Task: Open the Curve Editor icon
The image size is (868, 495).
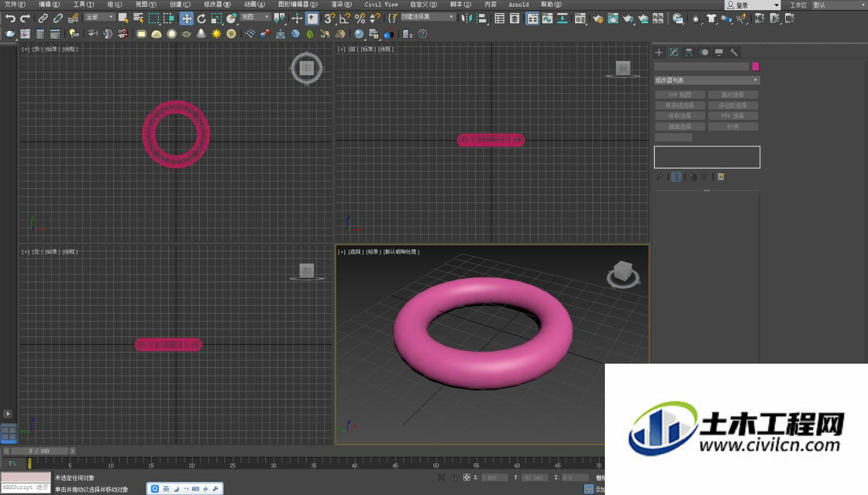Action: (x=547, y=18)
